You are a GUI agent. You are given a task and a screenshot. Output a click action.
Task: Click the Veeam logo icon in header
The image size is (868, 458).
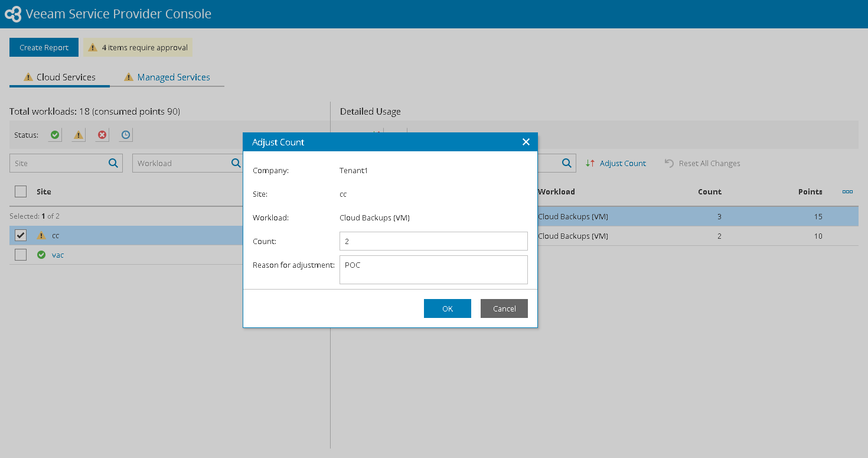point(13,14)
